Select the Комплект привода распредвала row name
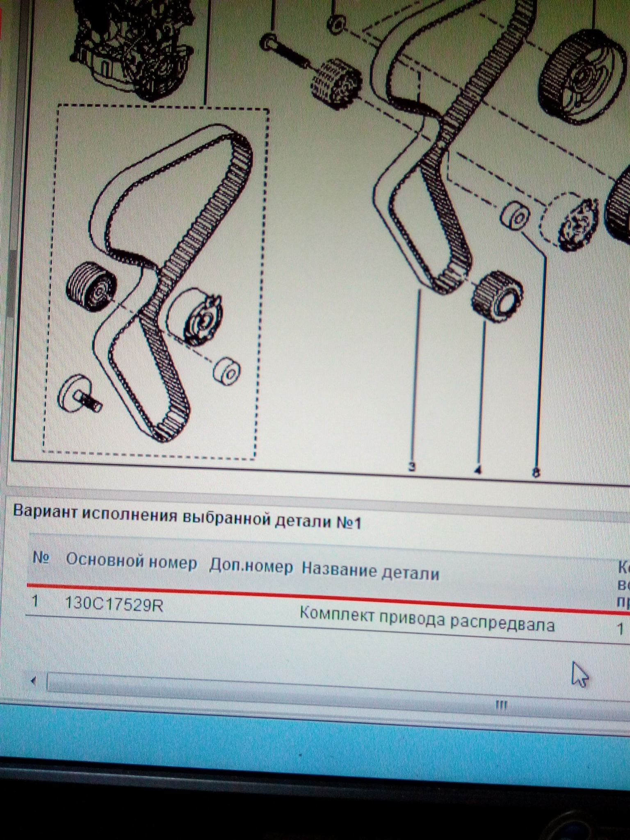This screenshot has width=630, height=840. tap(427, 620)
